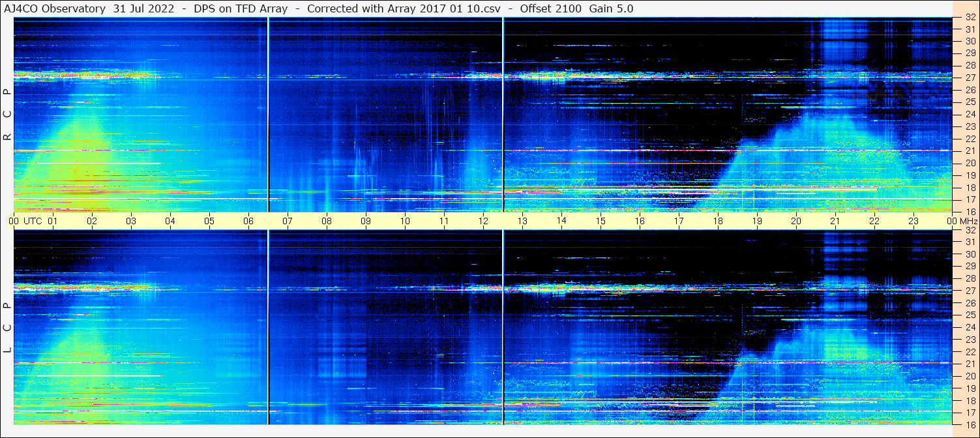
Task: Click the RCP label on left axis
Action: [x=7, y=115]
